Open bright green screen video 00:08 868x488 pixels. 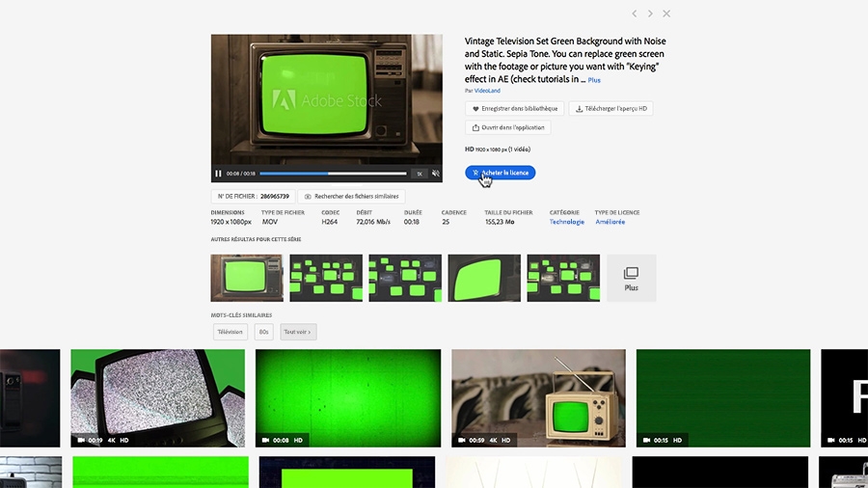348,397
